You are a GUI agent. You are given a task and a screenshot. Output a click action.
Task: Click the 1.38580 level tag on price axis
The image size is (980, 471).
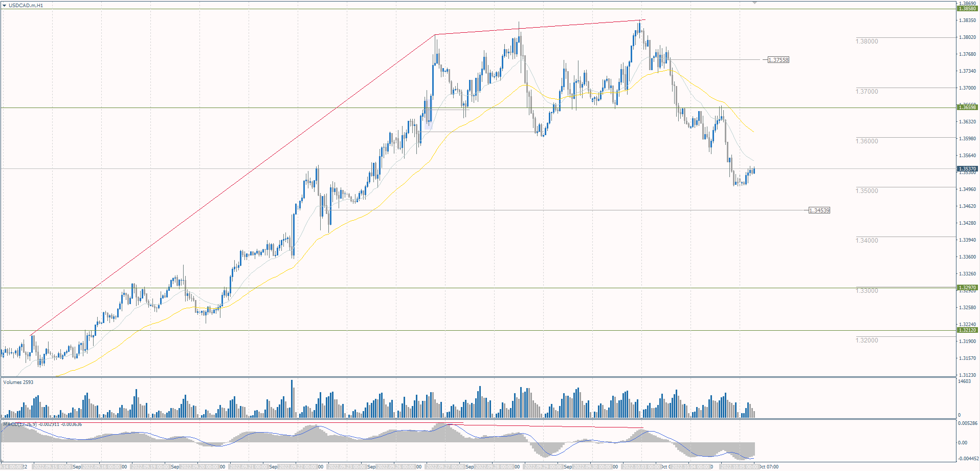click(x=967, y=9)
